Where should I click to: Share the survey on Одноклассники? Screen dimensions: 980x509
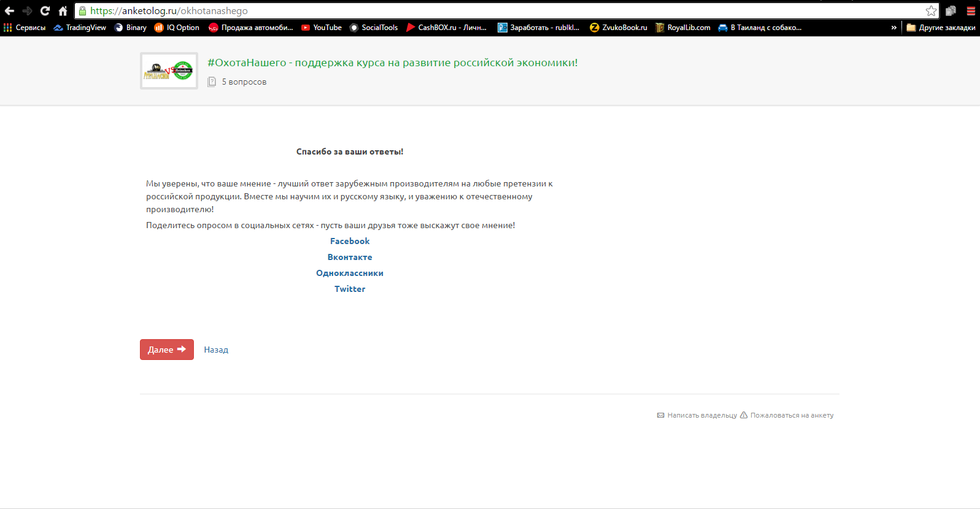350,273
